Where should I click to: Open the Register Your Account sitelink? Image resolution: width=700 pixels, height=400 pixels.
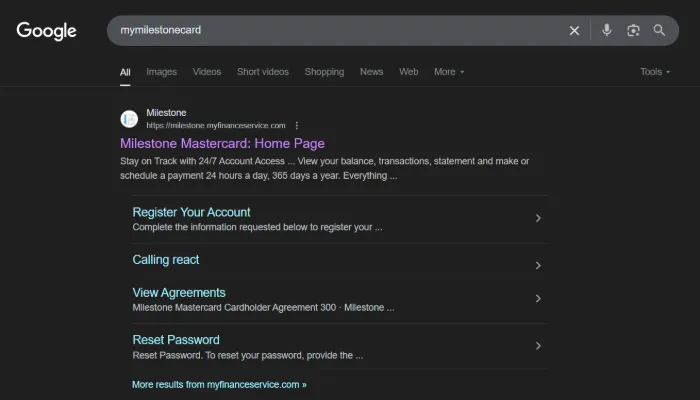click(192, 212)
